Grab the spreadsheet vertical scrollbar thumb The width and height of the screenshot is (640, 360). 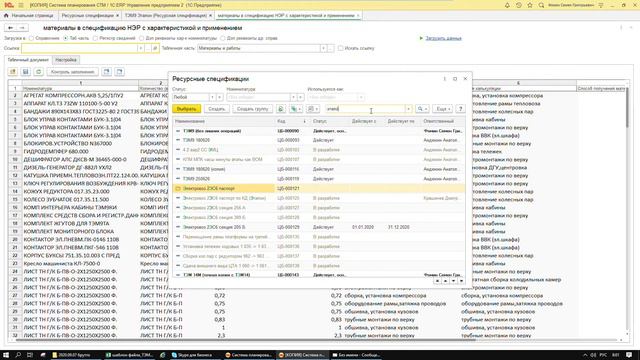(x=627, y=107)
